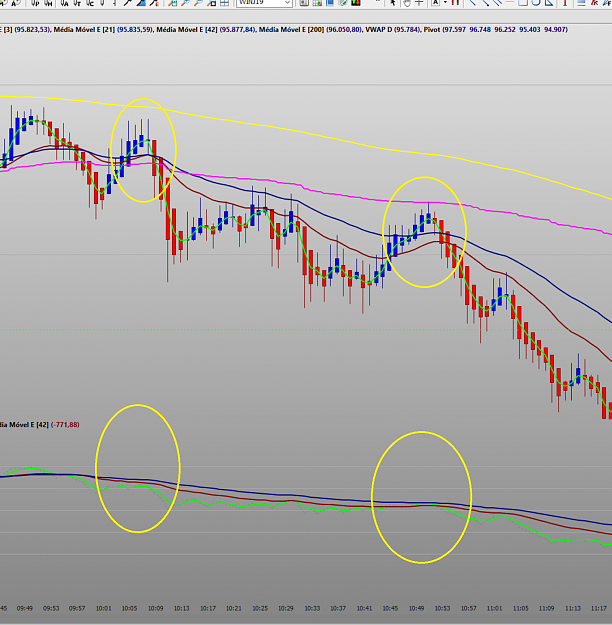Click the 10:49 time axis label
612x625 pixels.
coord(416,608)
